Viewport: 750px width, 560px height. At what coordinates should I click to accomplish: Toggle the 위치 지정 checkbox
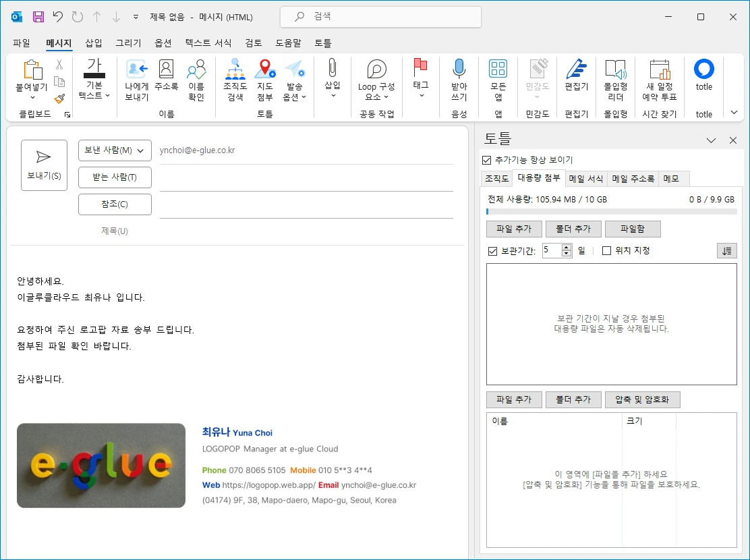pos(606,251)
